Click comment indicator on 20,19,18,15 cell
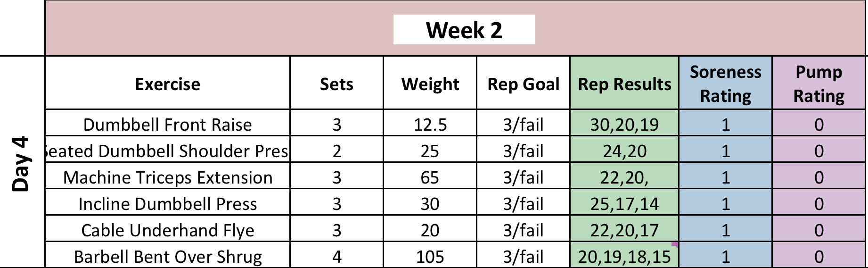Image resolution: width=868 pixels, height=268 pixels. click(676, 244)
